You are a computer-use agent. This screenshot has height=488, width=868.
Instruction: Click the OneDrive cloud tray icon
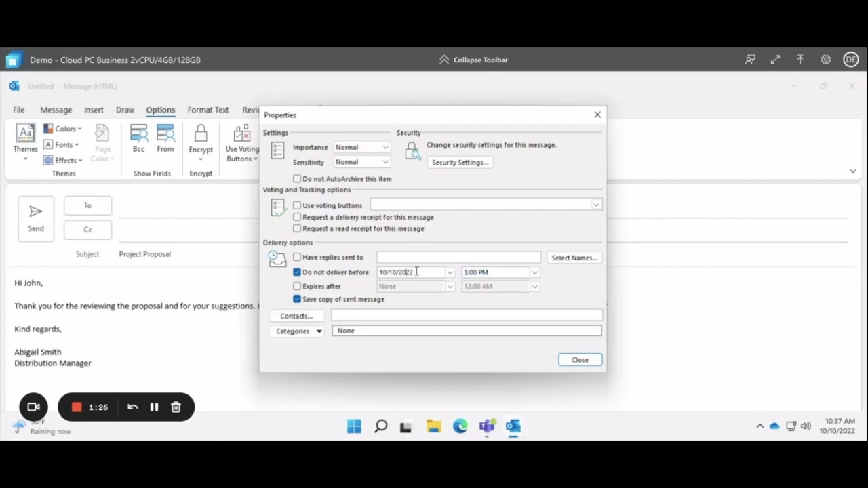(775, 426)
